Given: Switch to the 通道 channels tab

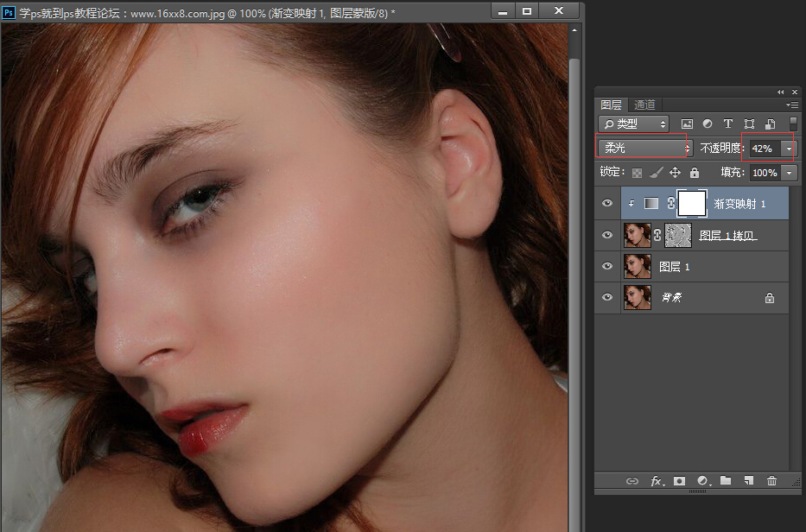Looking at the screenshot, I should [x=644, y=105].
